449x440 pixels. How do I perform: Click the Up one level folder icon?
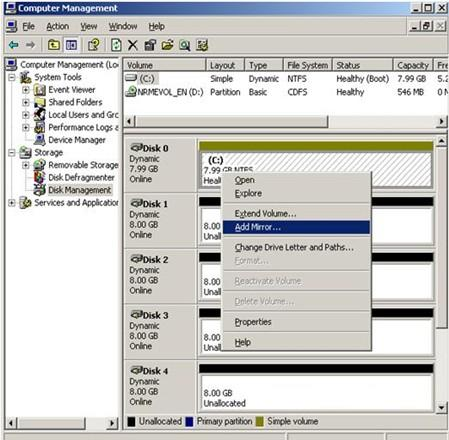coord(54,45)
